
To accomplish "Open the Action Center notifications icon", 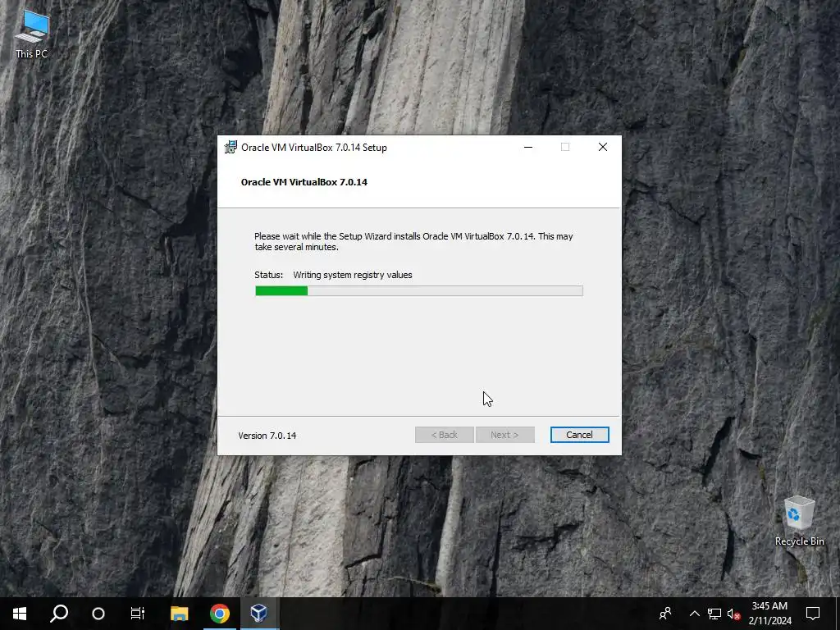I will pos(813,614).
